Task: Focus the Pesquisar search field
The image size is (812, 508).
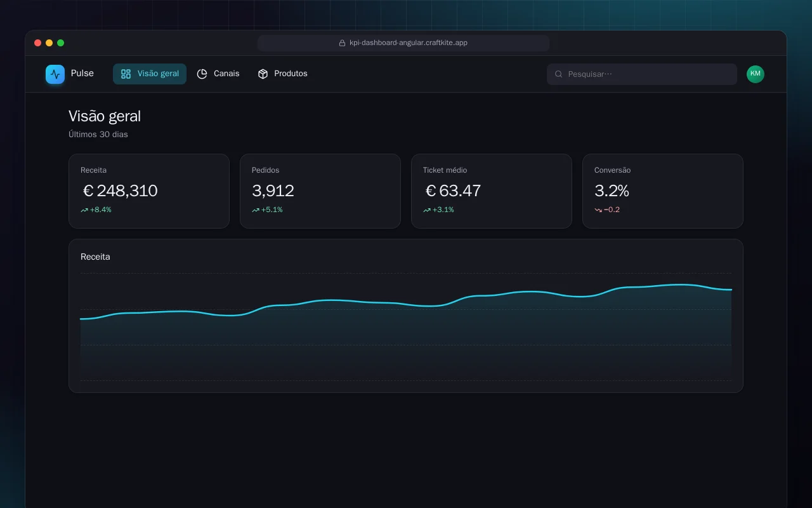Action: [642, 74]
